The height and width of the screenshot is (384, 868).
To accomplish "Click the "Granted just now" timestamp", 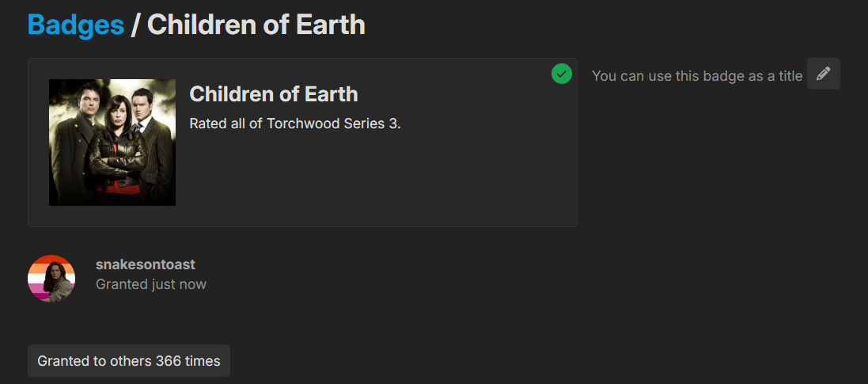I will click(151, 284).
